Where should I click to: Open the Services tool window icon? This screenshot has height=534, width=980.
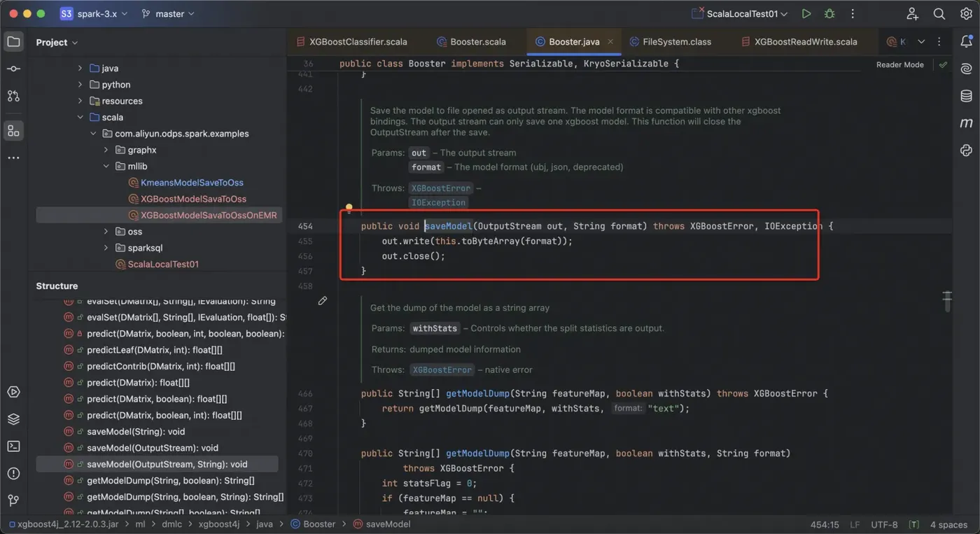pos(13,392)
